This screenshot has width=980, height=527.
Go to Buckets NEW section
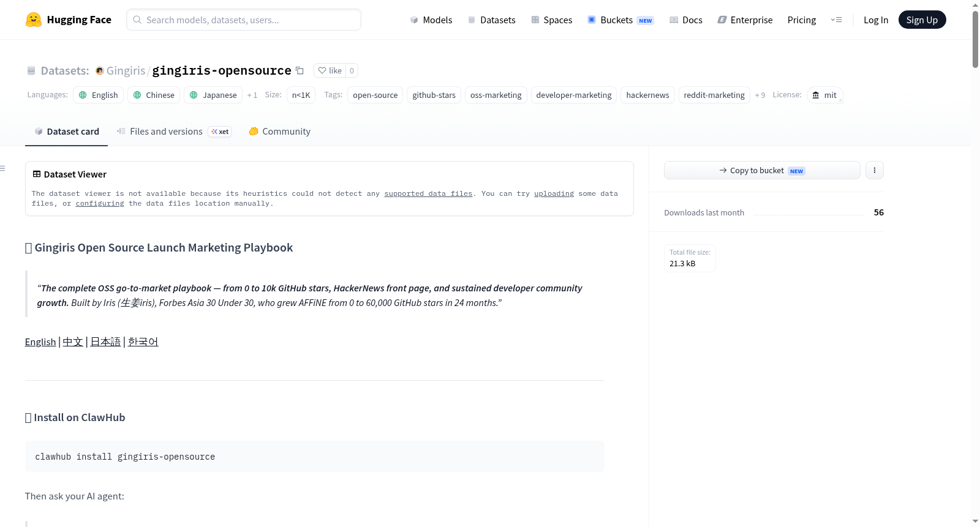click(620, 20)
